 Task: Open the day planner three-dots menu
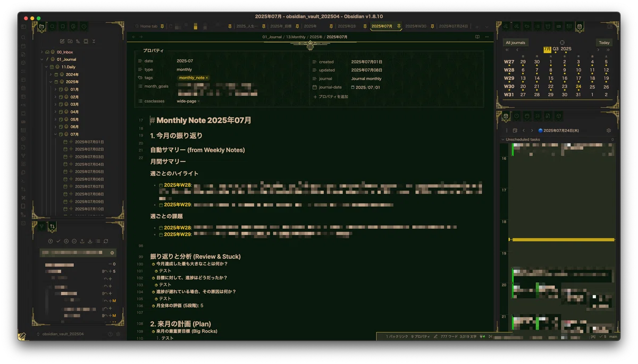(x=506, y=130)
